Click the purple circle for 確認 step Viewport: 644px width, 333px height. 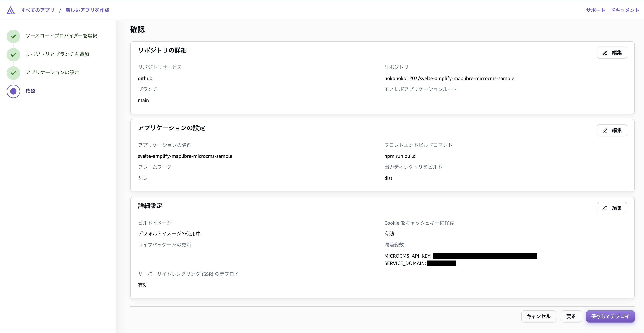point(13,91)
